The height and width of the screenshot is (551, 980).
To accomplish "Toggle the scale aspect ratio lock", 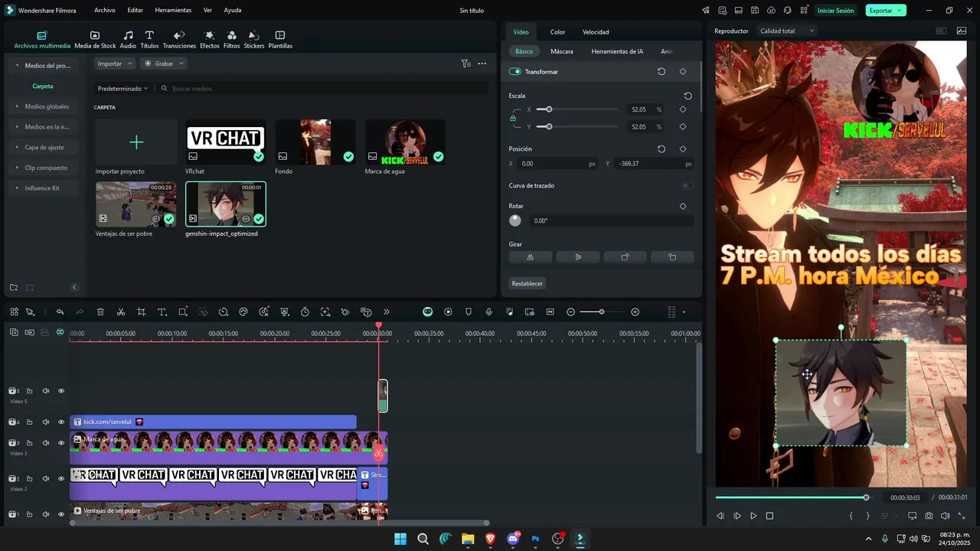I will (513, 118).
